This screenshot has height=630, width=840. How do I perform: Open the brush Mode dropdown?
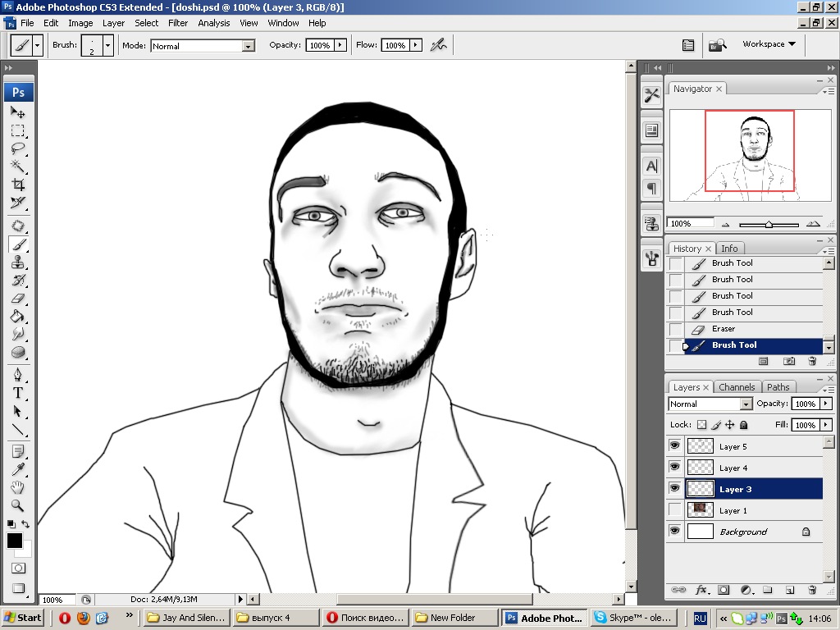(x=248, y=46)
